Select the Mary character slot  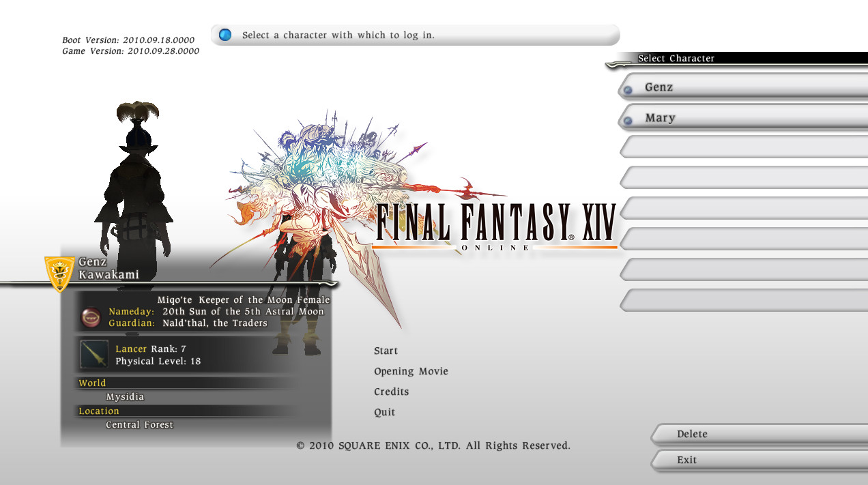point(743,118)
